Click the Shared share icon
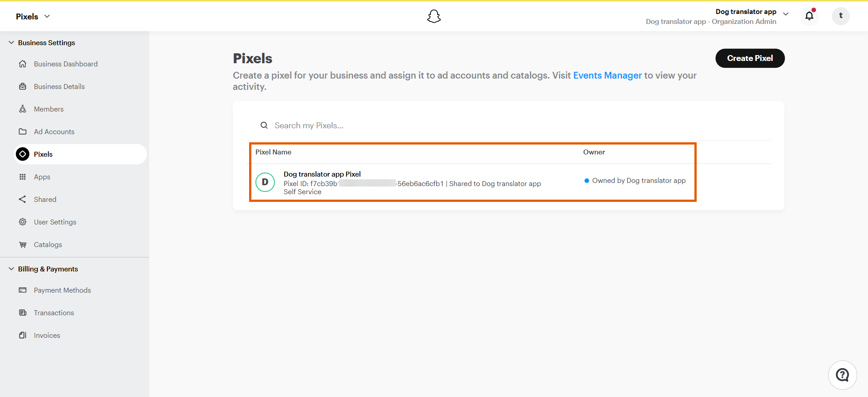 [23, 199]
